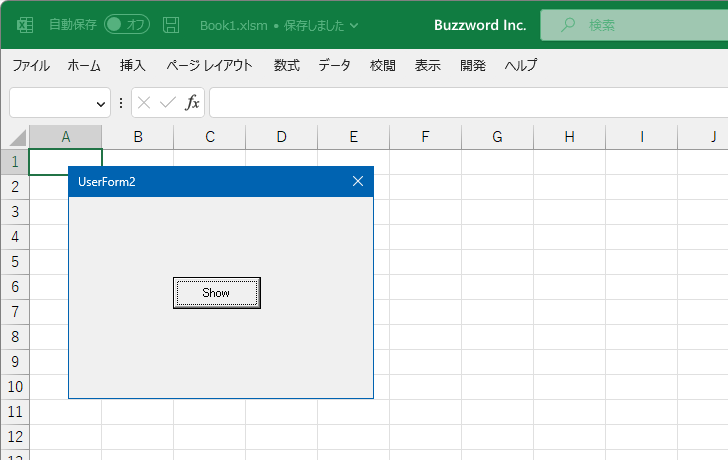Open the 表示 tab
The height and width of the screenshot is (460, 728).
point(428,65)
